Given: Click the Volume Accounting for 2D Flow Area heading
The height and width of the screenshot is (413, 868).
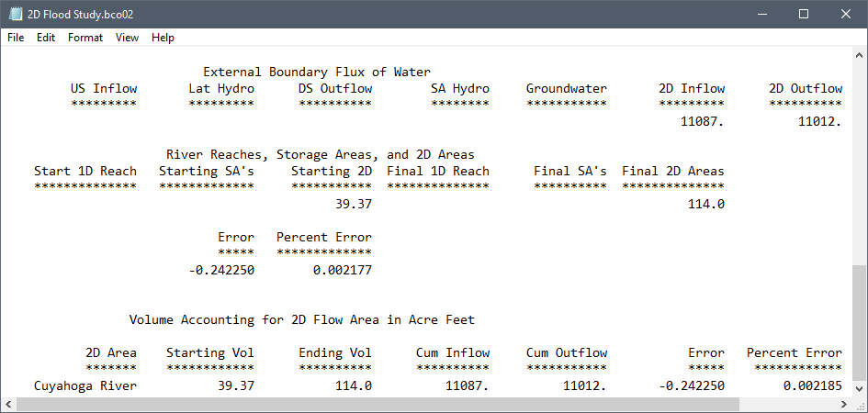Looking at the screenshot, I should pos(301,320).
